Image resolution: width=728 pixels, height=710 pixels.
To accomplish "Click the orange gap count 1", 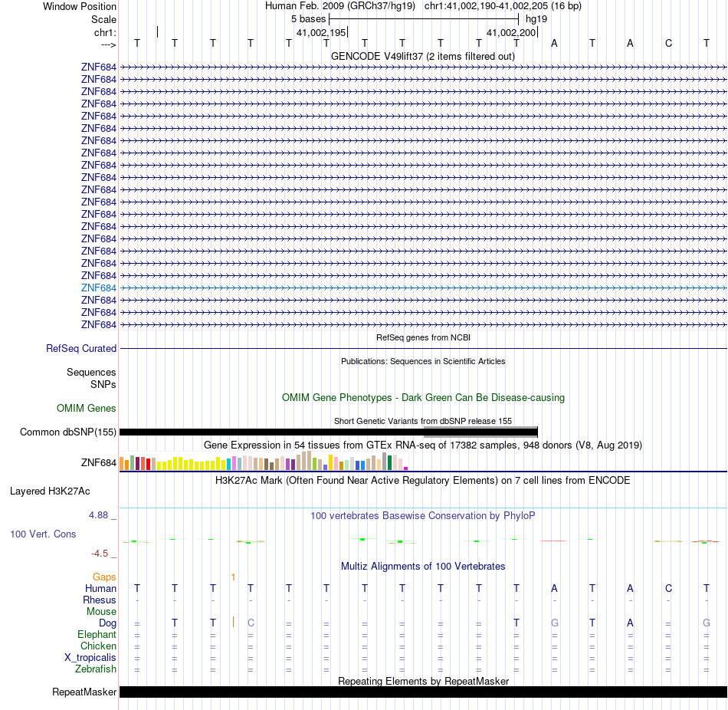I will pos(233,577).
